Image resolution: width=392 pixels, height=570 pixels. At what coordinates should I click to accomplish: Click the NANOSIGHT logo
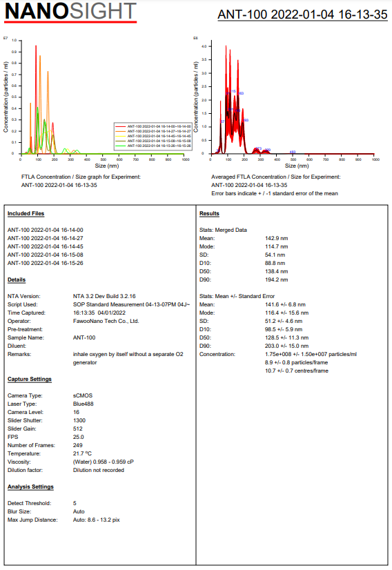(70, 12)
